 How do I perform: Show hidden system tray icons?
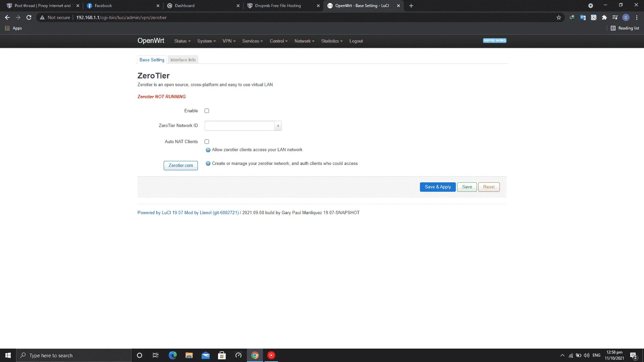click(x=562, y=355)
